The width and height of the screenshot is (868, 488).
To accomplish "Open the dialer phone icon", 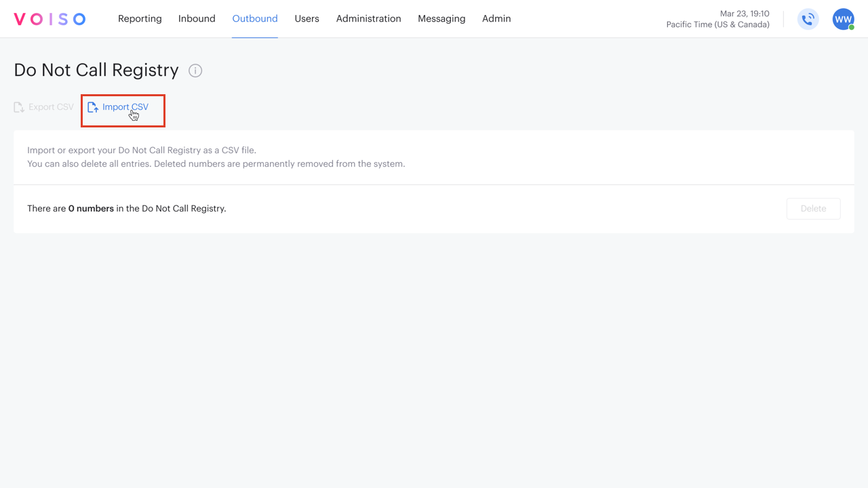I will pos(808,19).
